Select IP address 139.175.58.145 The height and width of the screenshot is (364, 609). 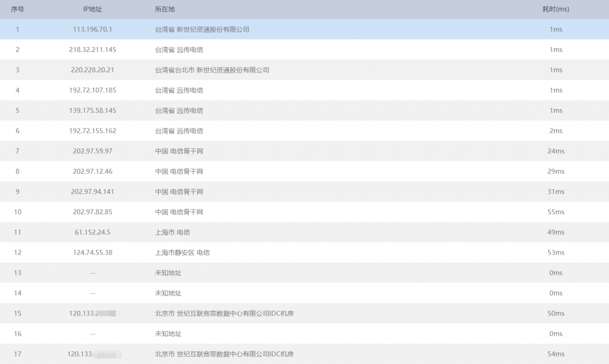click(x=92, y=110)
